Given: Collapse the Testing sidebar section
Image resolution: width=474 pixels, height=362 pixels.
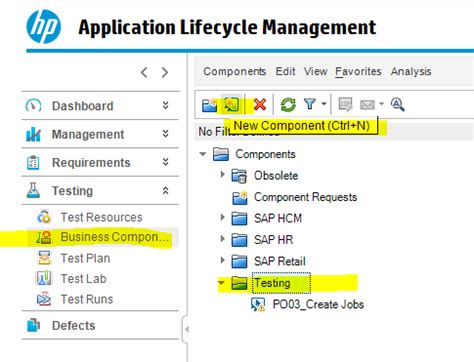Looking at the screenshot, I should click(x=165, y=191).
